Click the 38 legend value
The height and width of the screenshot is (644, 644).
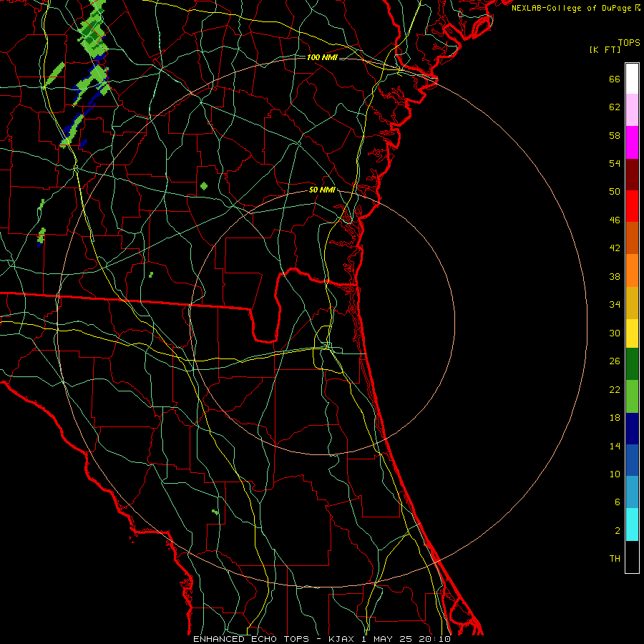tap(615, 277)
